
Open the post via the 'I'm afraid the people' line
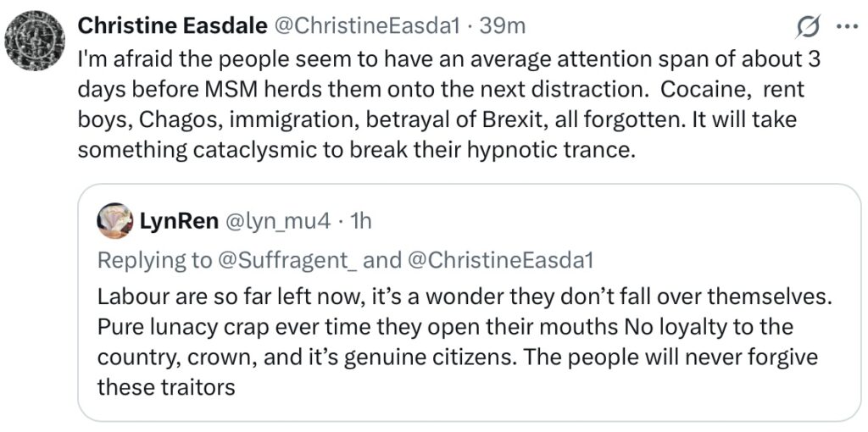(x=448, y=60)
